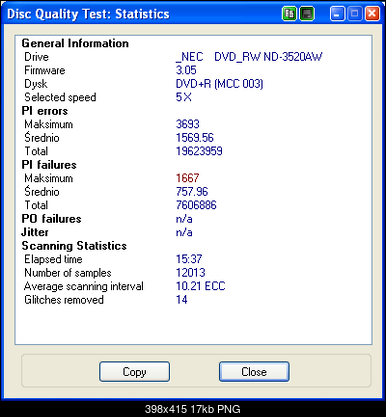Click the Dysk label
Image resolution: width=386 pixels, height=417 pixels.
click(x=36, y=84)
